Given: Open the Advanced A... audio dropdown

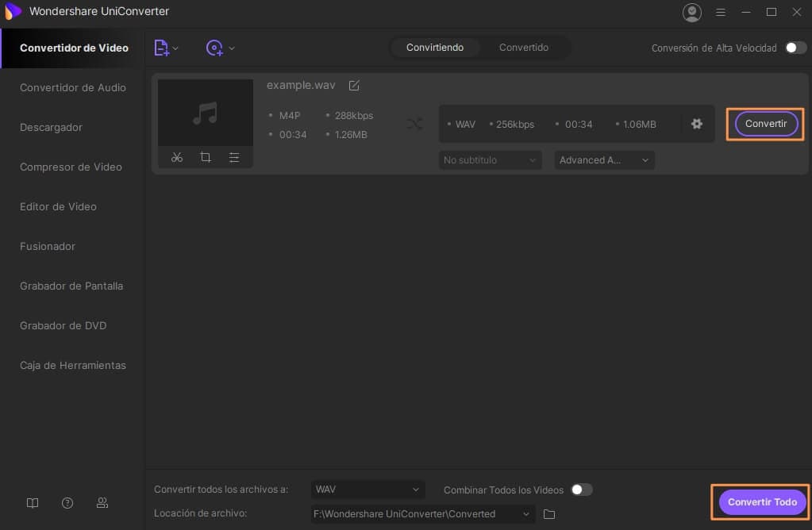Looking at the screenshot, I should coord(604,160).
